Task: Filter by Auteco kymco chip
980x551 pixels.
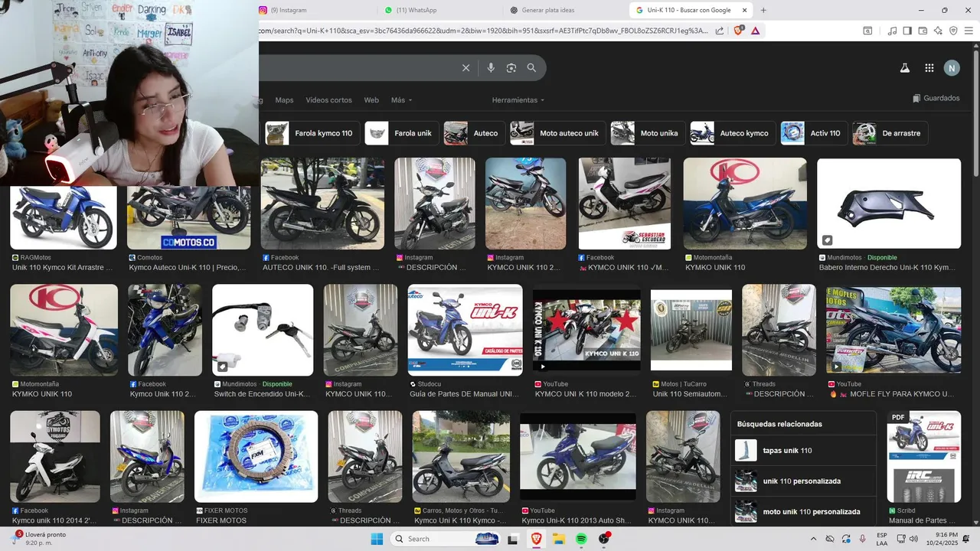Action: [732, 133]
